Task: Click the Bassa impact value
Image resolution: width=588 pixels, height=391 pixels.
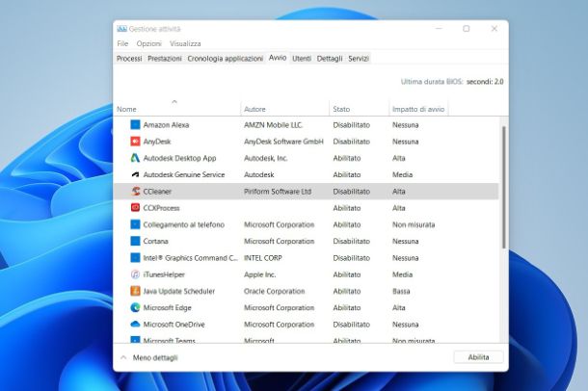Action: tap(401, 291)
